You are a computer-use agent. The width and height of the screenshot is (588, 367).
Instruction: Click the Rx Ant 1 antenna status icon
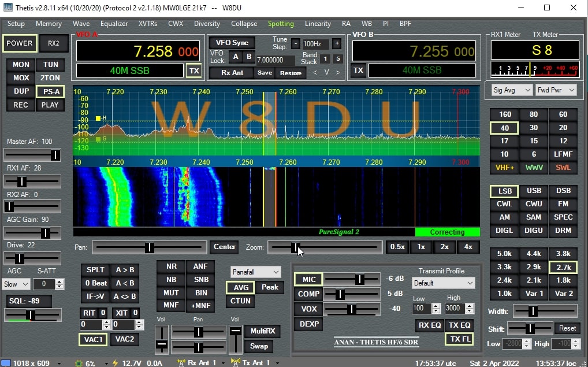[181, 363]
